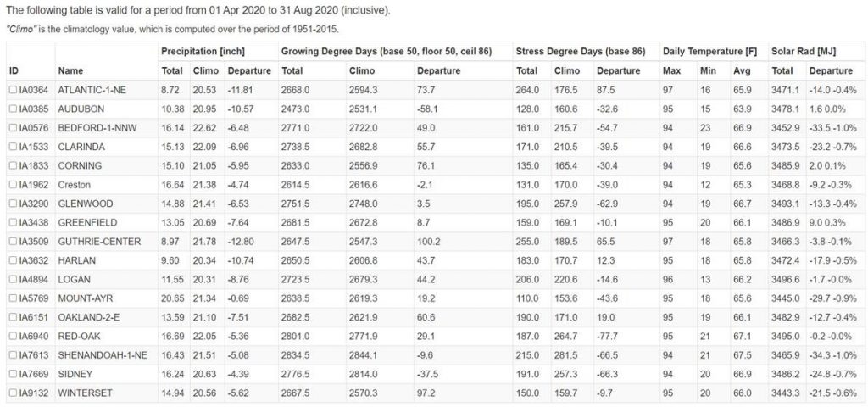Click the Name column header
Image resolution: width=868 pixels, height=407 pixels.
72,70
